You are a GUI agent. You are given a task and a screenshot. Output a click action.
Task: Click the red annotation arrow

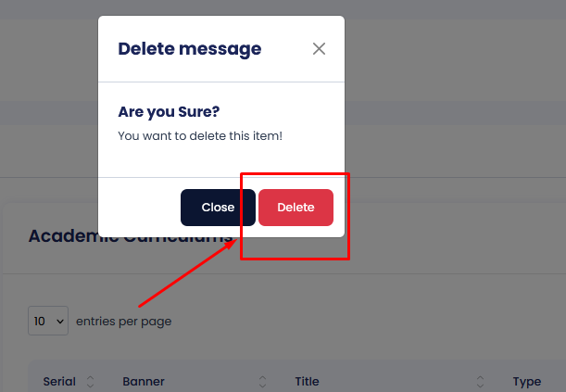(185, 277)
